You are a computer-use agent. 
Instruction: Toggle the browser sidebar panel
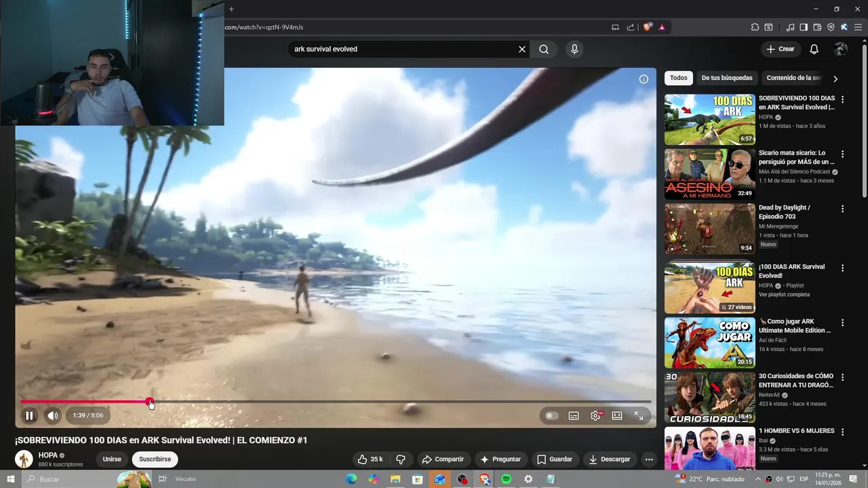804,27
